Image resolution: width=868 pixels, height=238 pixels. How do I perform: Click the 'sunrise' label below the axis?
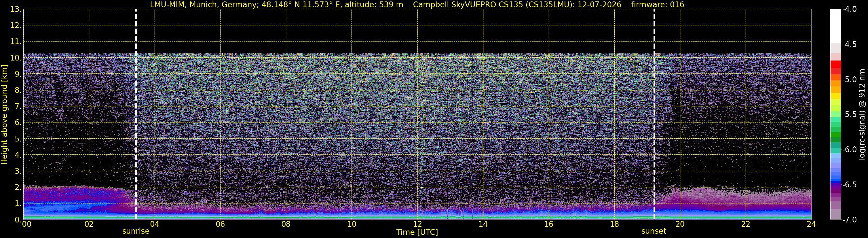136,231
